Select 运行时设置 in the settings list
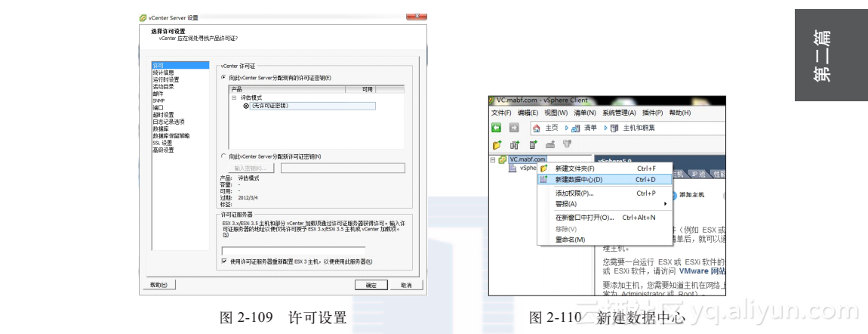868x334 pixels. pyautogui.click(x=180, y=80)
